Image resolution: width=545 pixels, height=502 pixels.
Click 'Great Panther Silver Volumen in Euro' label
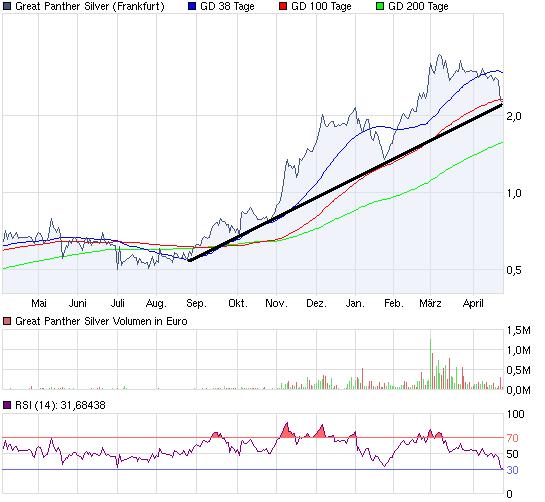101,321
